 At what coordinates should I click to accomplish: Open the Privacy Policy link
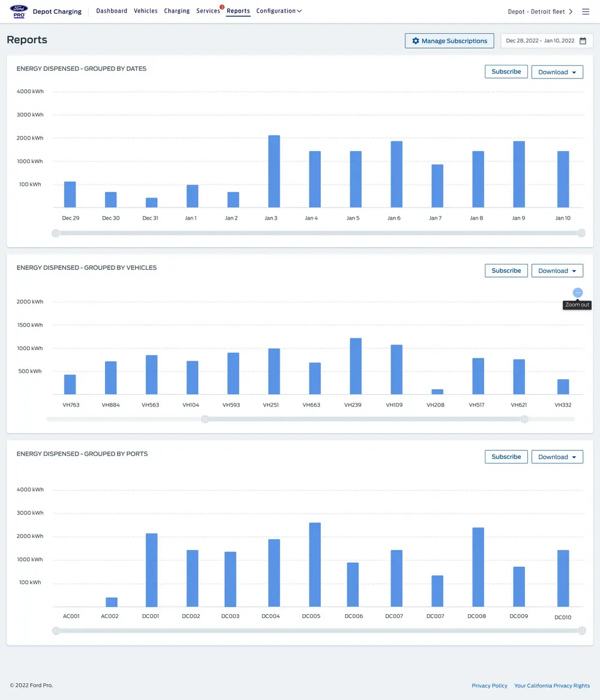pos(490,686)
